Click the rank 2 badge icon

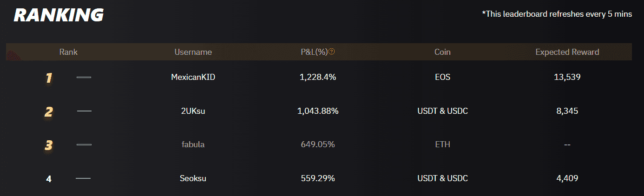[48, 111]
